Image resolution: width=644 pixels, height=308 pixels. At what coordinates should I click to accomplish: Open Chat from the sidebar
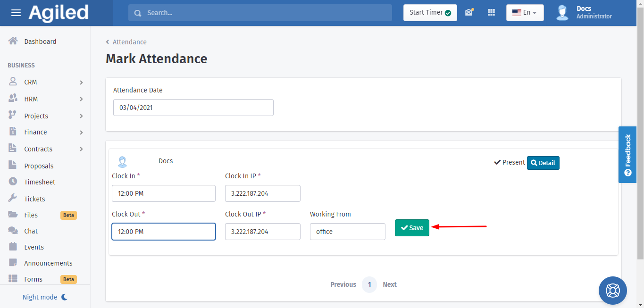(31, 231)
